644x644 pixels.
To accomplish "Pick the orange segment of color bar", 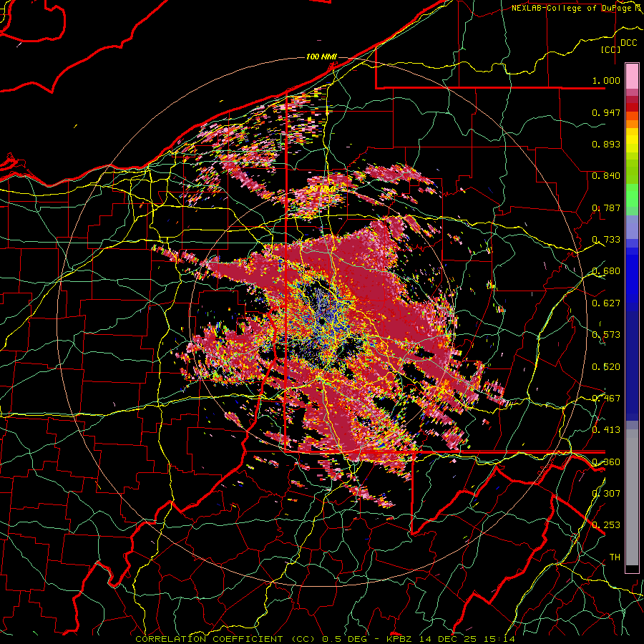I will point(632,124).
